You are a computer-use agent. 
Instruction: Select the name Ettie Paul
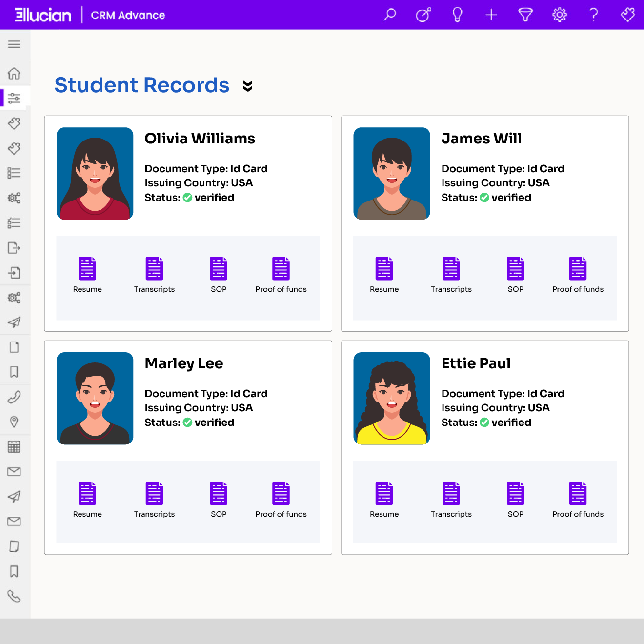click(x=476, y=363)
